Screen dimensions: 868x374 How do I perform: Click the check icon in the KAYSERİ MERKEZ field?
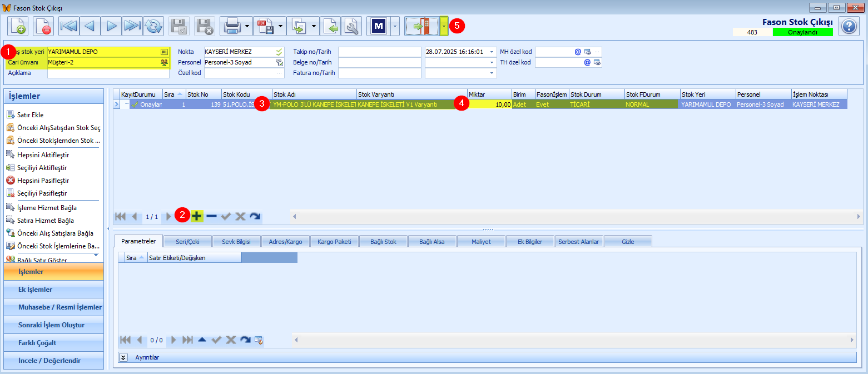pyautogui.click(x=279, y=52)
